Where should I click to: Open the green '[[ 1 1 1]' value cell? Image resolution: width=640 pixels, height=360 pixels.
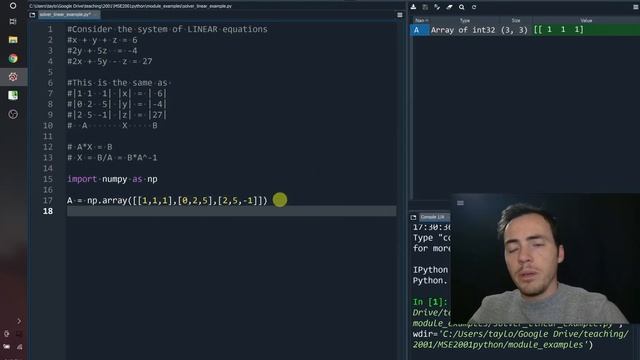click(x=586, y=30)
